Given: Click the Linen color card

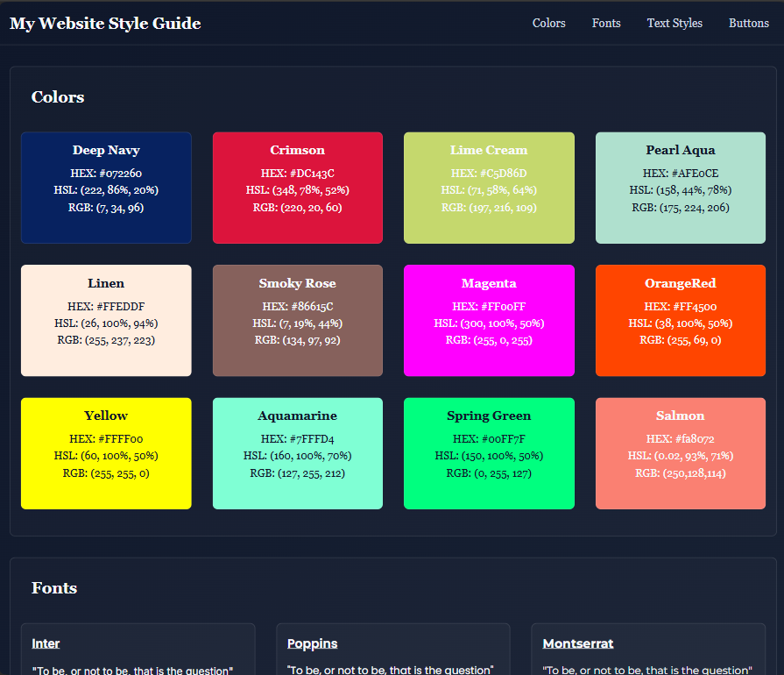Looking at the screenshot, I should 106,320.
